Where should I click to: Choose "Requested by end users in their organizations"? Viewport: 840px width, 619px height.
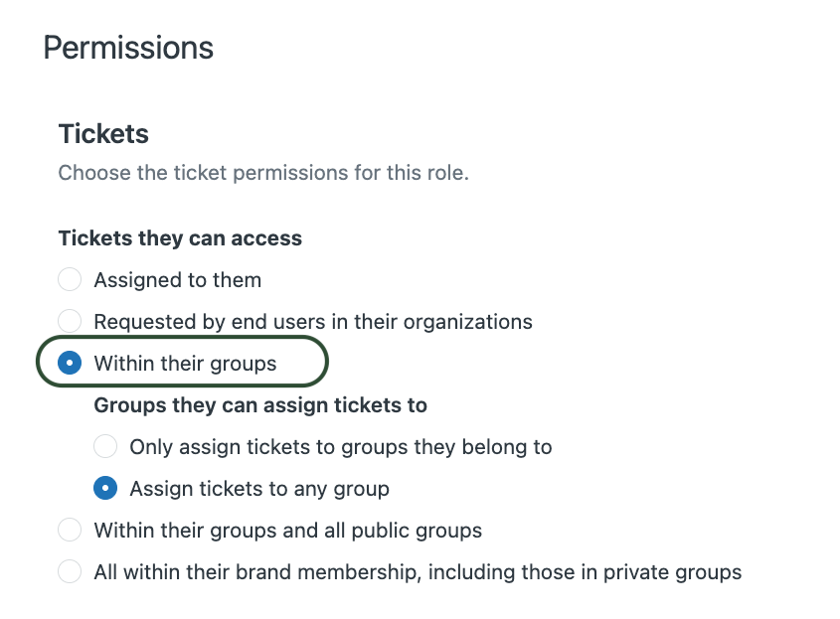coord(70,321)
